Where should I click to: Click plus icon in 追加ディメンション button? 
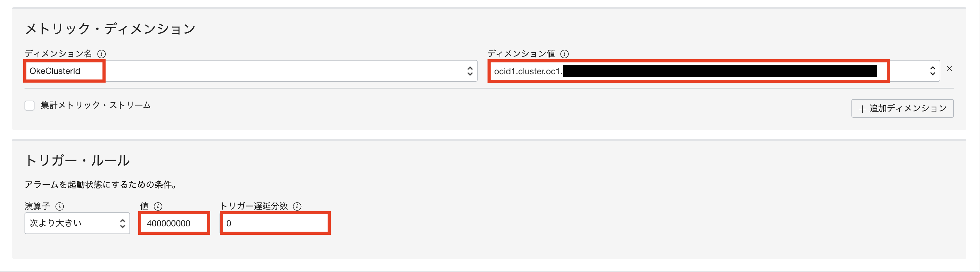click(x=862, y=109)
